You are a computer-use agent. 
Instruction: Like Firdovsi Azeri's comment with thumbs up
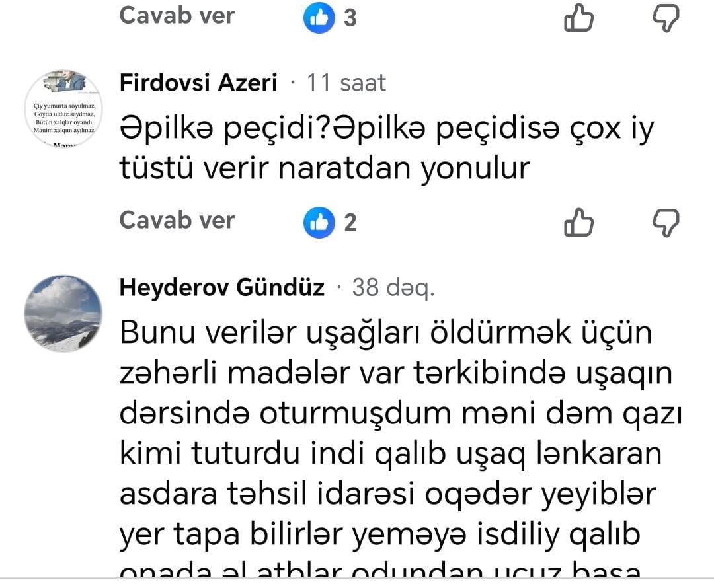[x=578, y=222]
